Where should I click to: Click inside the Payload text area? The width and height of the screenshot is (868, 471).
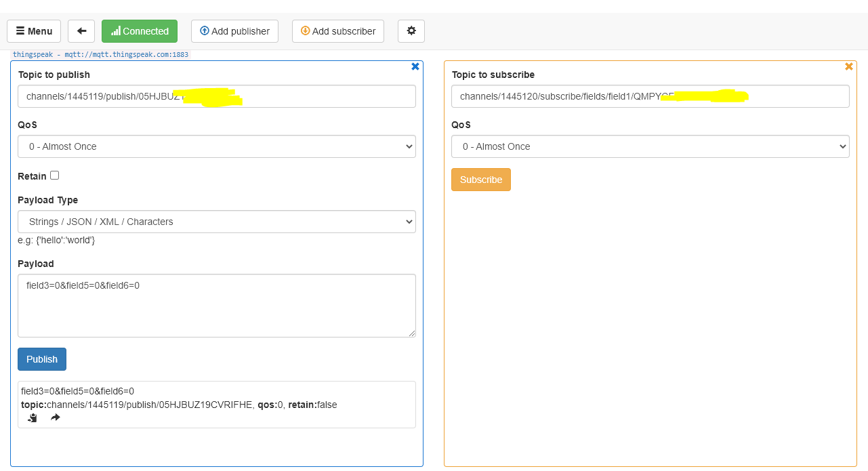coord(217,305)
